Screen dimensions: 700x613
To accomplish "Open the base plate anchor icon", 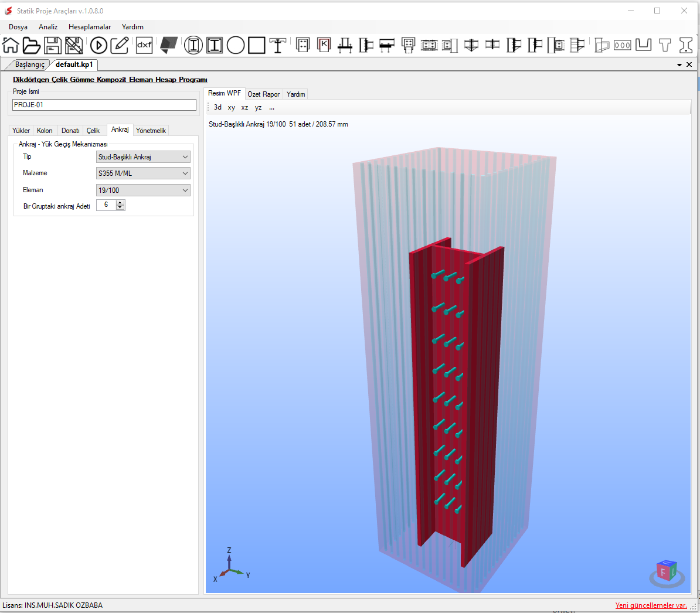I will (345, 45).
